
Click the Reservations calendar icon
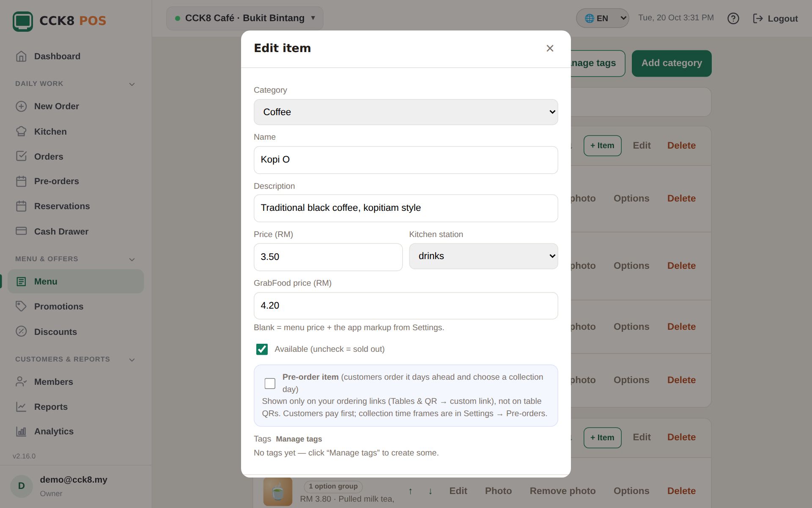pyautogui.click(x=21, y=206)
